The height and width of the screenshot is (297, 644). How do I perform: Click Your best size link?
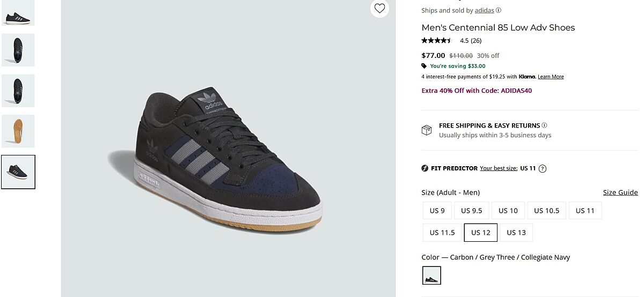(499, 168)
